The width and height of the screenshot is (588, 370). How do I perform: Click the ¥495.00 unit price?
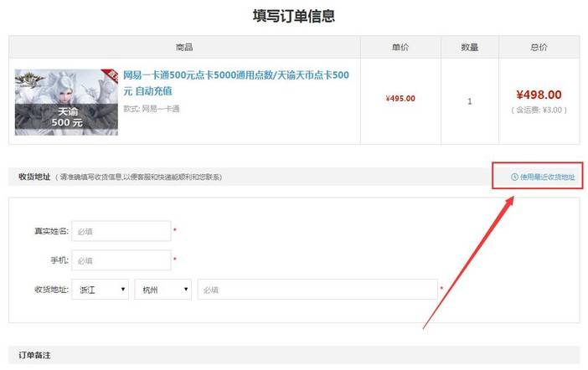click(x=400, y=99)
